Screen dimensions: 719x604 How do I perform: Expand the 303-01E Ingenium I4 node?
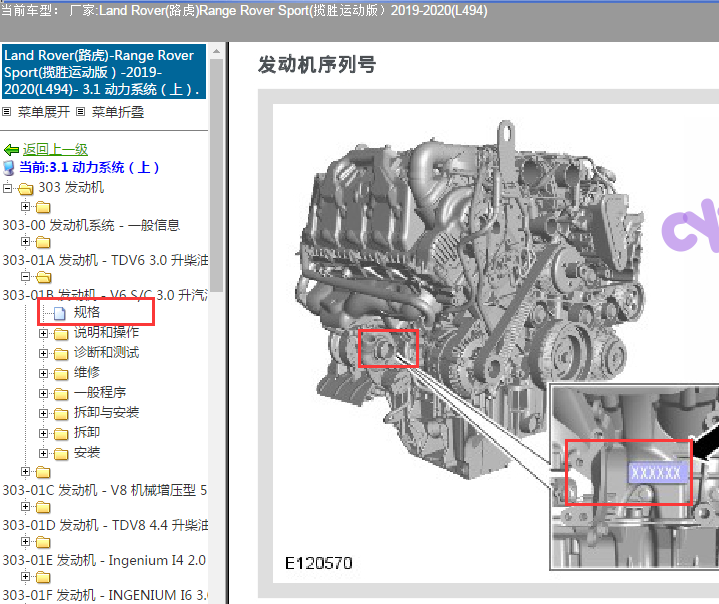tap(26, 542)
